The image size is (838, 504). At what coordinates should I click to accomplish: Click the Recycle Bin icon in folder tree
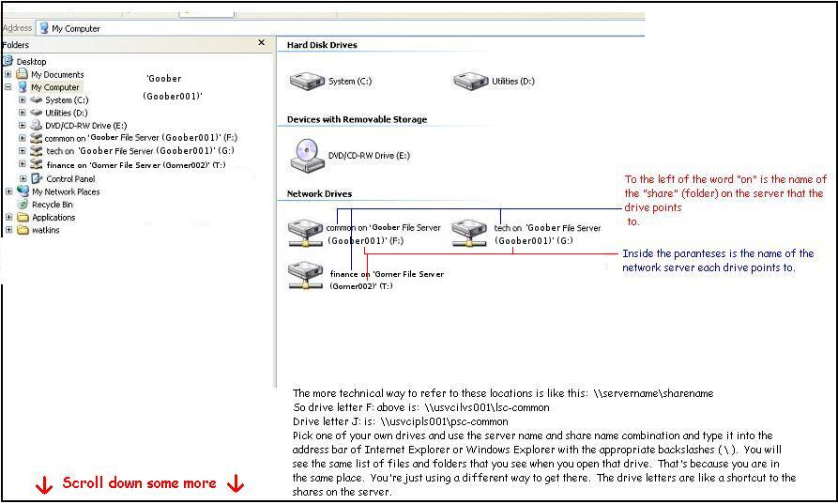coord(23,204)
